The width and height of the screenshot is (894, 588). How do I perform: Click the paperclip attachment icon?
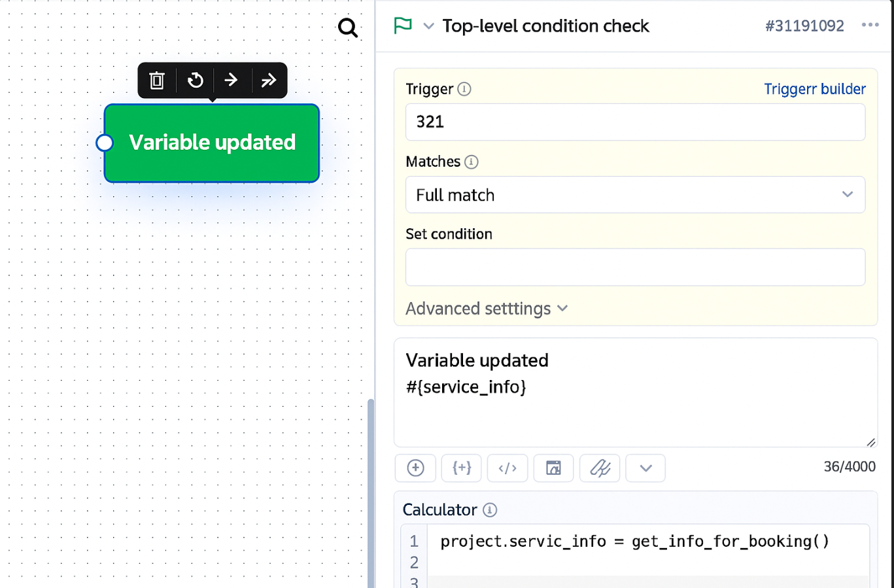point(600,468)
